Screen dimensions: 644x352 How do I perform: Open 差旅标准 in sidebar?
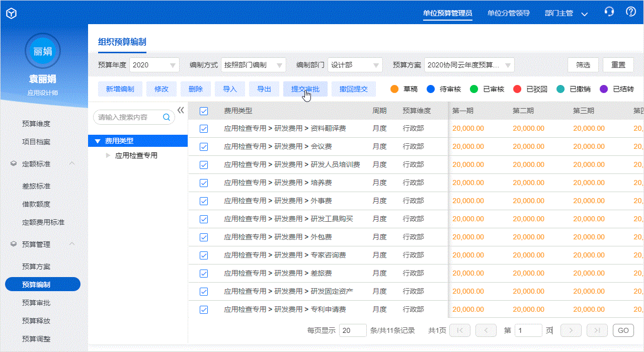(x=36, y=186)
